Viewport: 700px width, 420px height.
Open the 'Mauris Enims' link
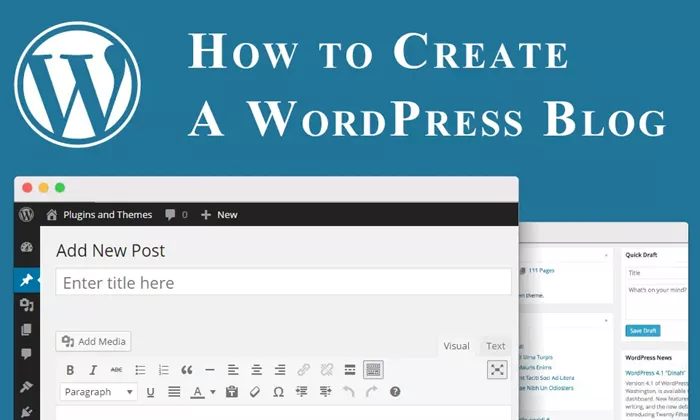535,367
